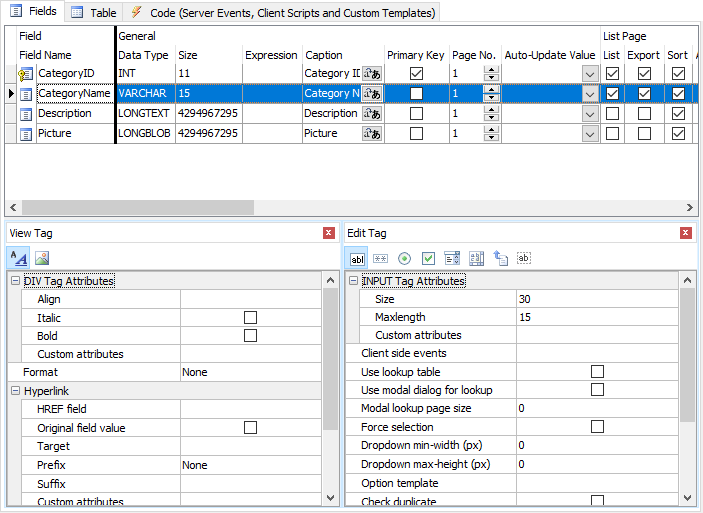Open Auto-Update Value dropdown for CategoryID
The width and height of the screenshot is (703, 513).
click(x=590, y=74)
